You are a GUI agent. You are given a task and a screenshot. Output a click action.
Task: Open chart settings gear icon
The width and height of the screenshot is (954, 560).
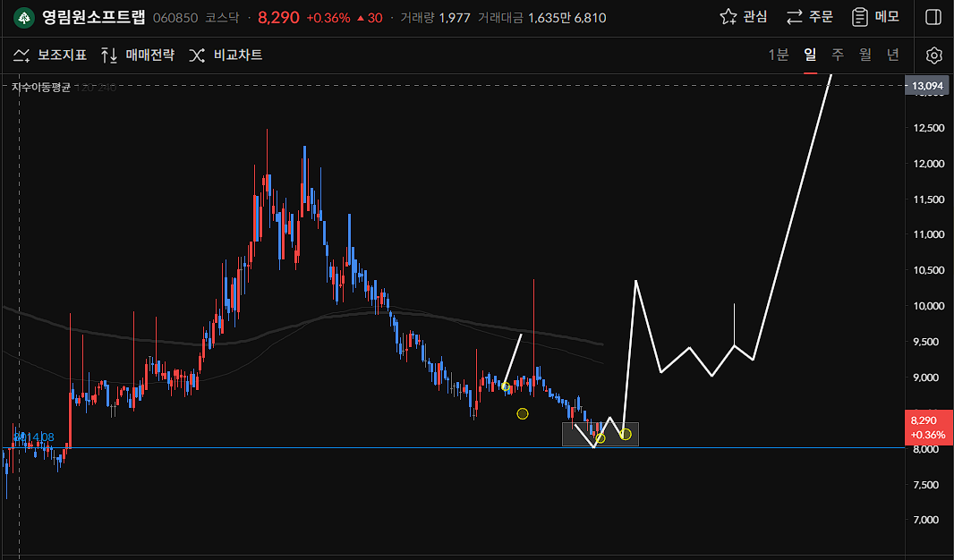(x=934, y=55)
